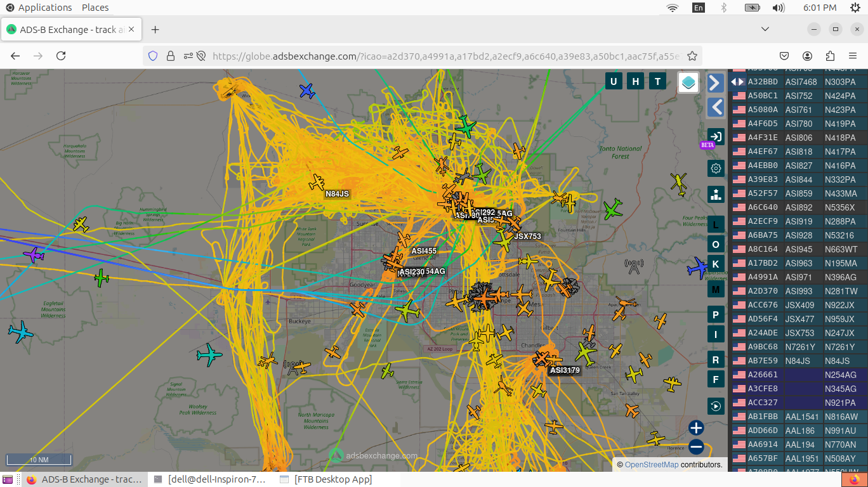868x487 pixels.
Task: Open the map layers selector
Action: click(688, 82)
